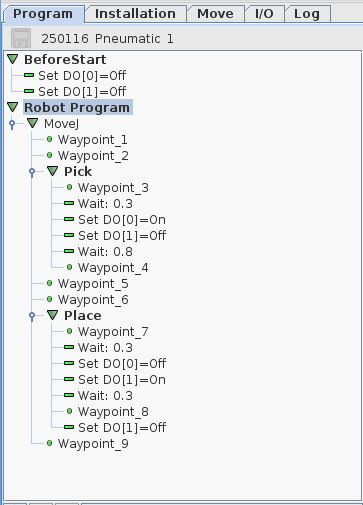The image size is (363, 505).
Task: Select Set DO[0]=On in Pick
Action: point(122,220)
